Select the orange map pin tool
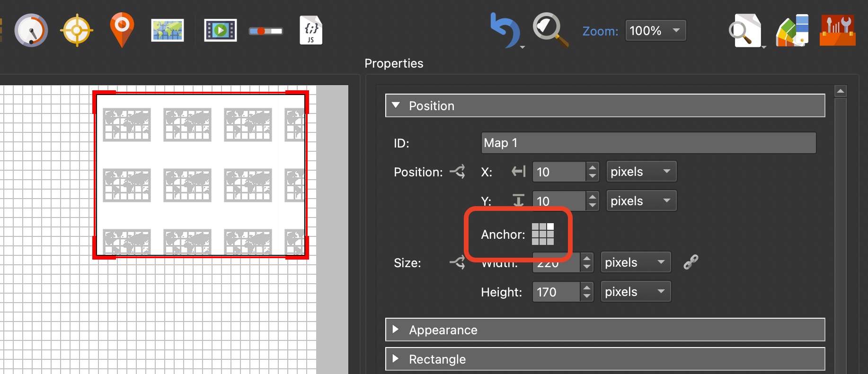The width and height of the screenshot is (868, 374). (x=122, y=30)
